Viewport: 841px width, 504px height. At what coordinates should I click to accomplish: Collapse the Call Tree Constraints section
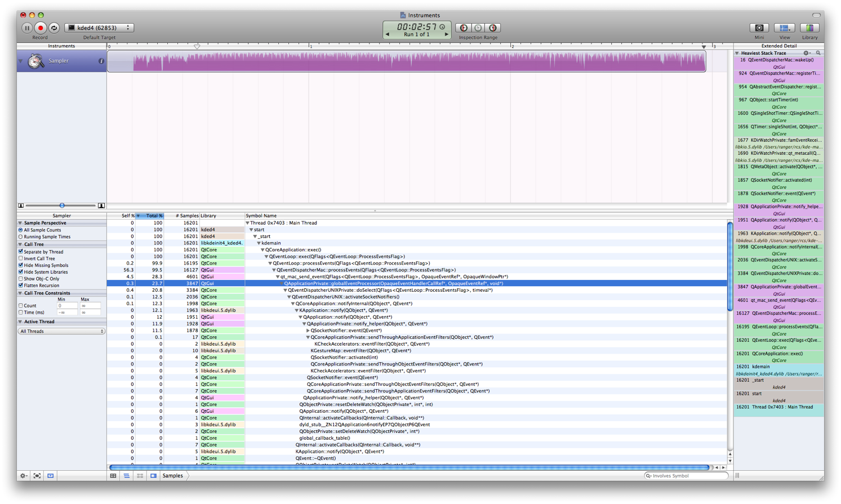click(20, 293)
